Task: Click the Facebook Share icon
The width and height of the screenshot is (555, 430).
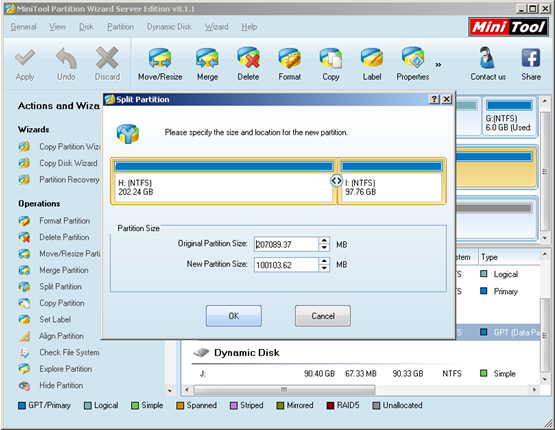Action: [x=531, y=58]
